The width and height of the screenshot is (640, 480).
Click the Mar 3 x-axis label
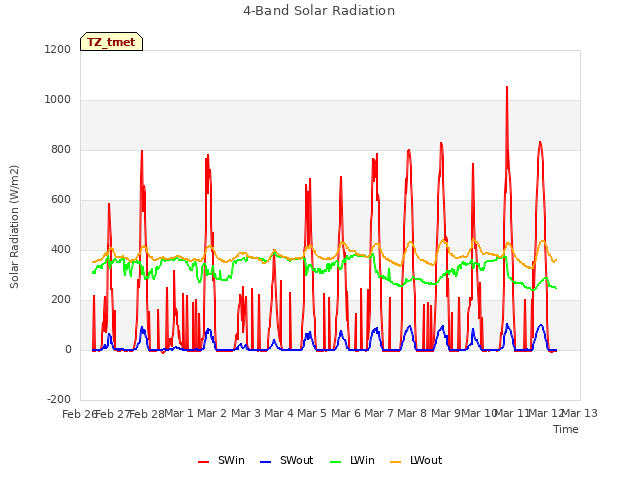tap(246, 413)
